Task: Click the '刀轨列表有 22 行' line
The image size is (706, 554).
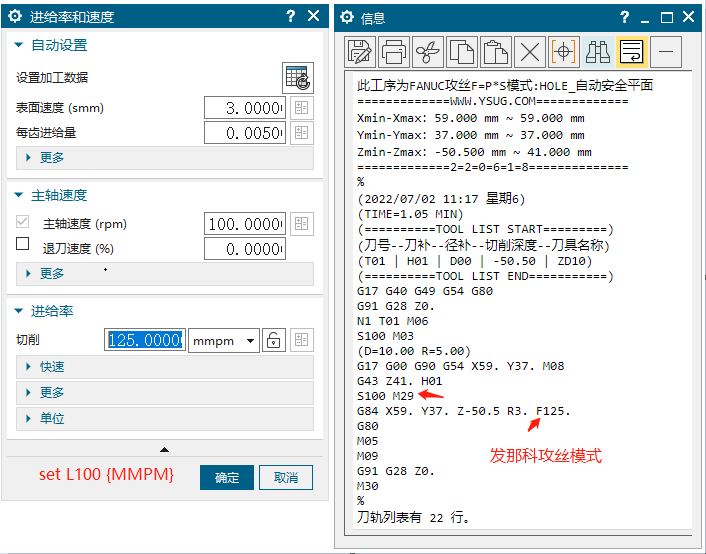Action: [413, 517]
